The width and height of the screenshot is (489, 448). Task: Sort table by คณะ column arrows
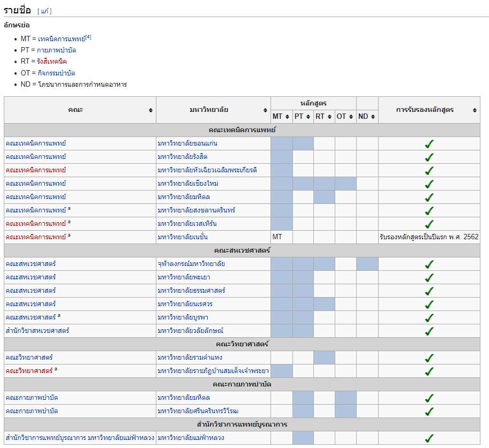click(x=151, y=110)
